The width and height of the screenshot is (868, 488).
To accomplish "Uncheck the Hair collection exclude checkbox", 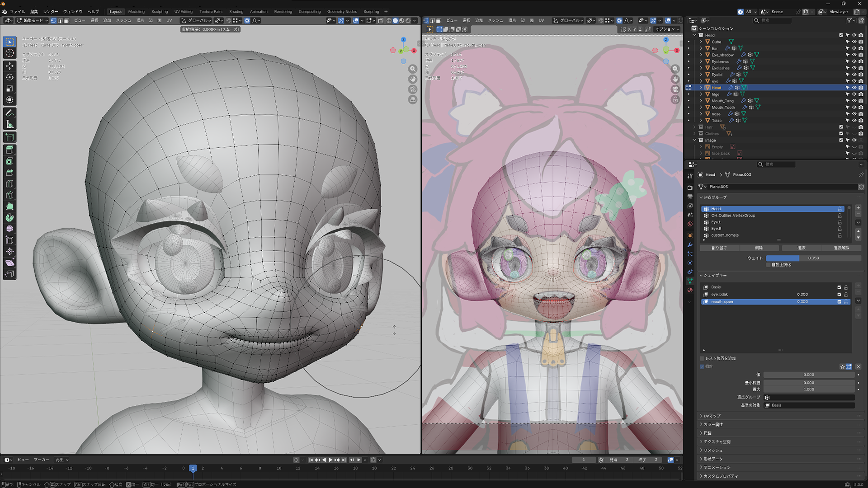I will click(x=841, y=127).
